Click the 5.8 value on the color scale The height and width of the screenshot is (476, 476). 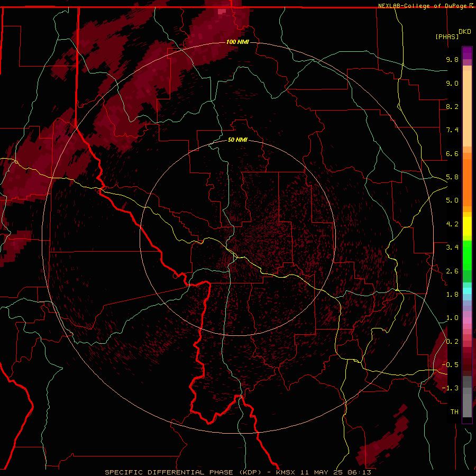tap(452, 177)
